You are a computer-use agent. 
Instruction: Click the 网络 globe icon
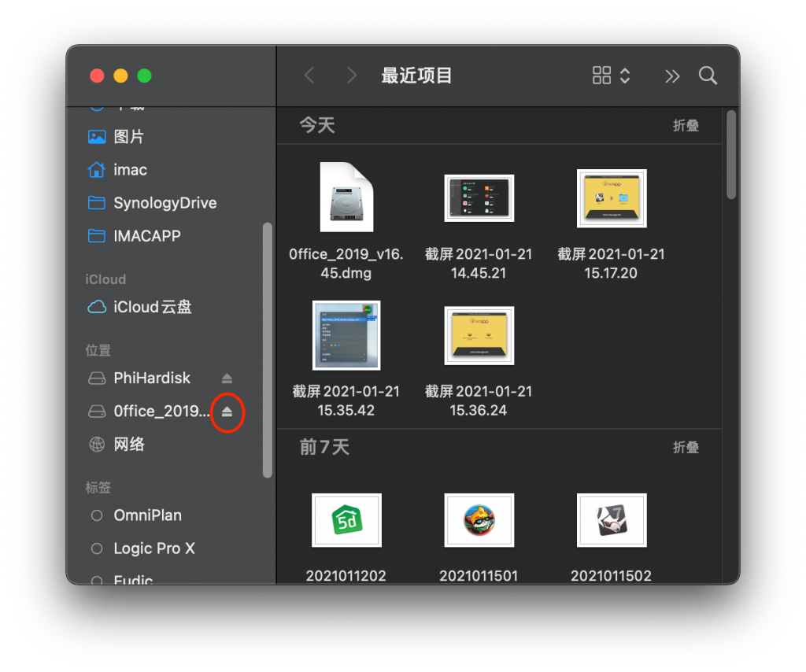[x=97, y=444]
